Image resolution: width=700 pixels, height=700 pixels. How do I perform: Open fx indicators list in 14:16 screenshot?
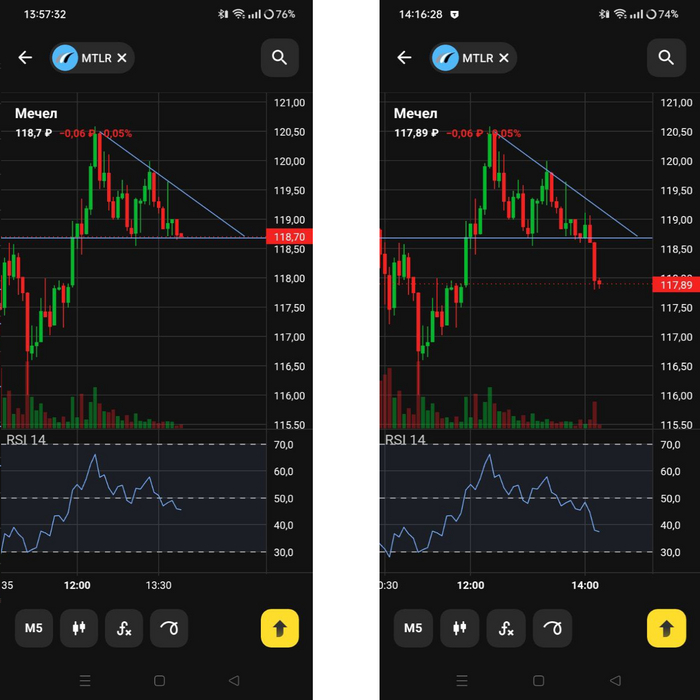click(505, 628)
